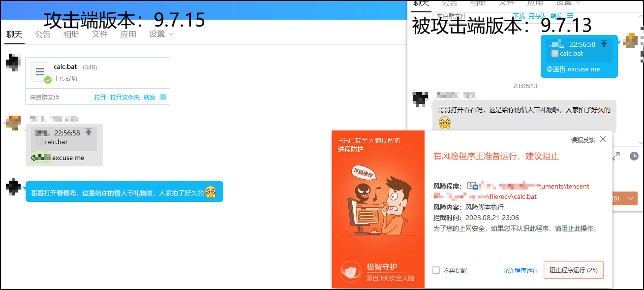Click the calc.bat document icon in upload card
The height and width of the screenshot is (290, 644).
click(x=40, y=72)
